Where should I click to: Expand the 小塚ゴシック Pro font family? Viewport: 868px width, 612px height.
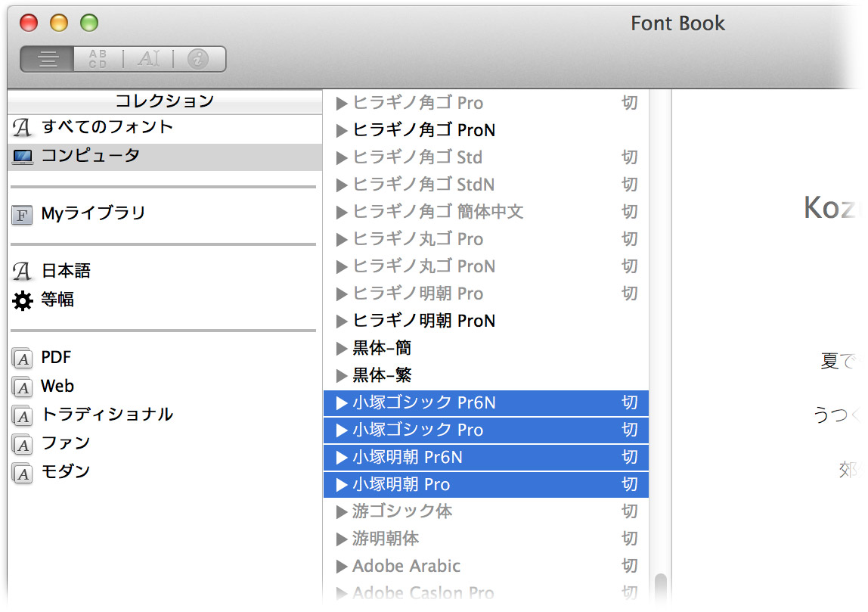click(342, 430)
